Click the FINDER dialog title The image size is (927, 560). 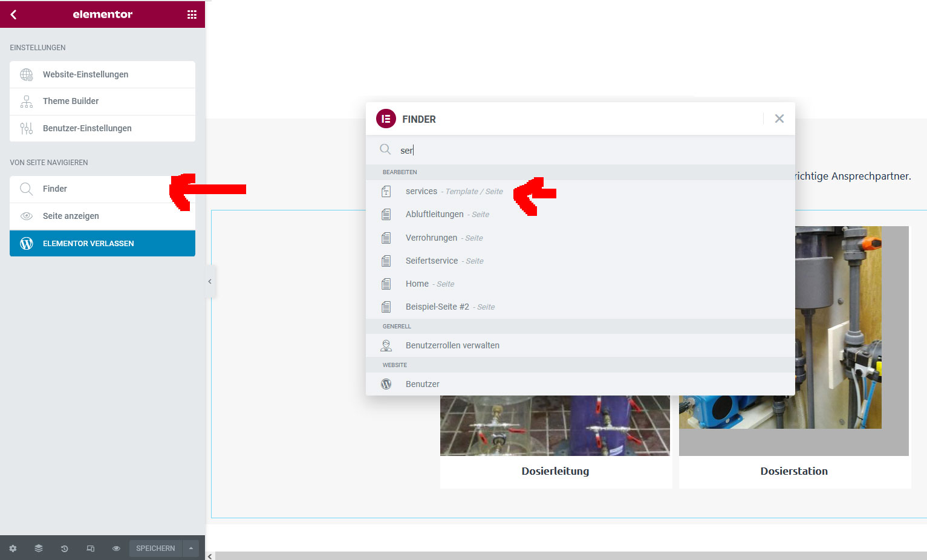[419, 119]
